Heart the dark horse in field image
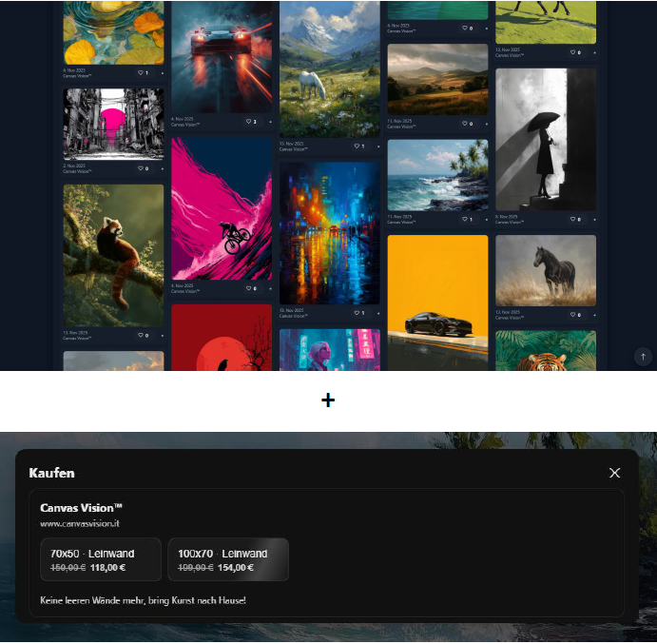The height and width of the screenshot is (644, 657). click(x=573, y=315)
